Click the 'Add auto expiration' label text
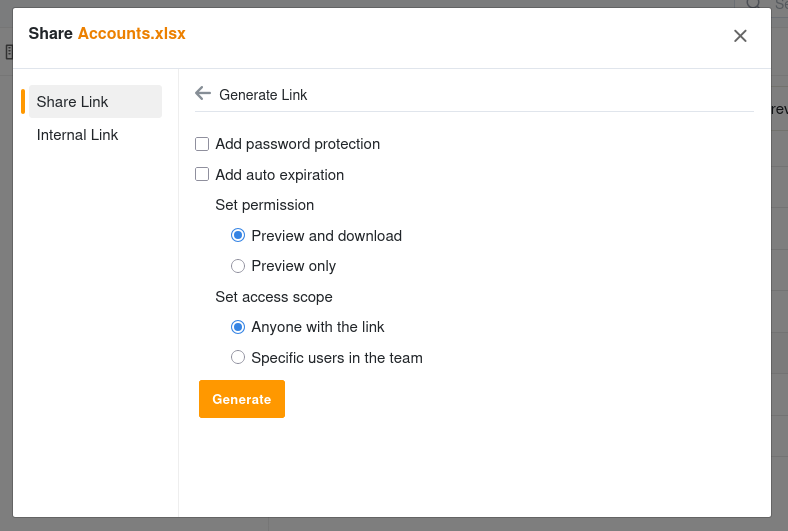 click(279, 175)
